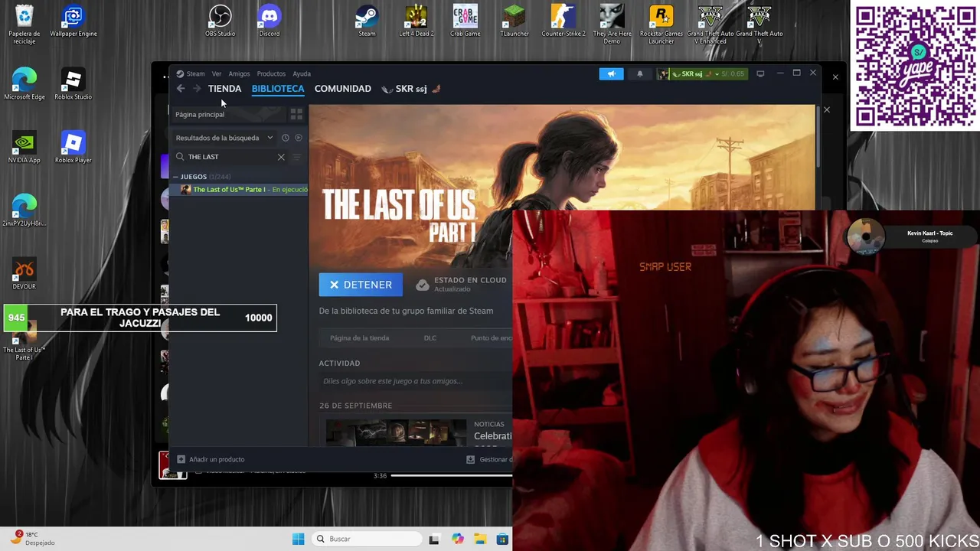This screenshot has width=980, height=551.
Task: Open Task View on taskbar
Action: (x=434, y=539)
